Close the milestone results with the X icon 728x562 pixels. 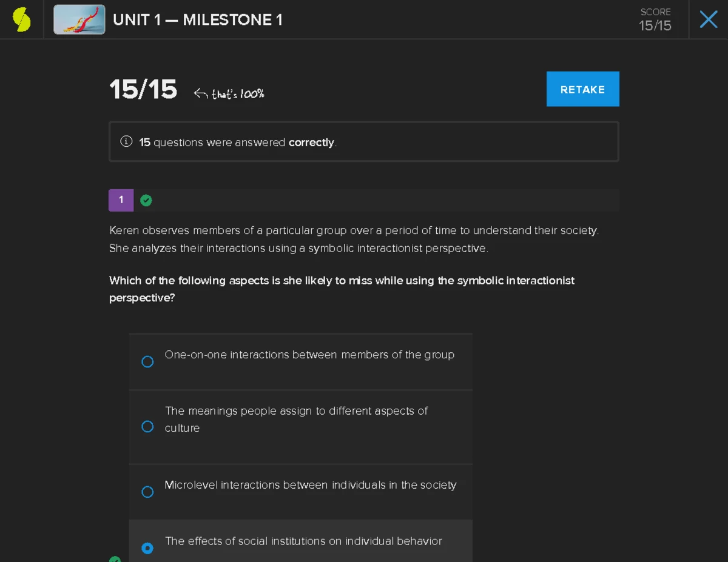tap(708, 19)
